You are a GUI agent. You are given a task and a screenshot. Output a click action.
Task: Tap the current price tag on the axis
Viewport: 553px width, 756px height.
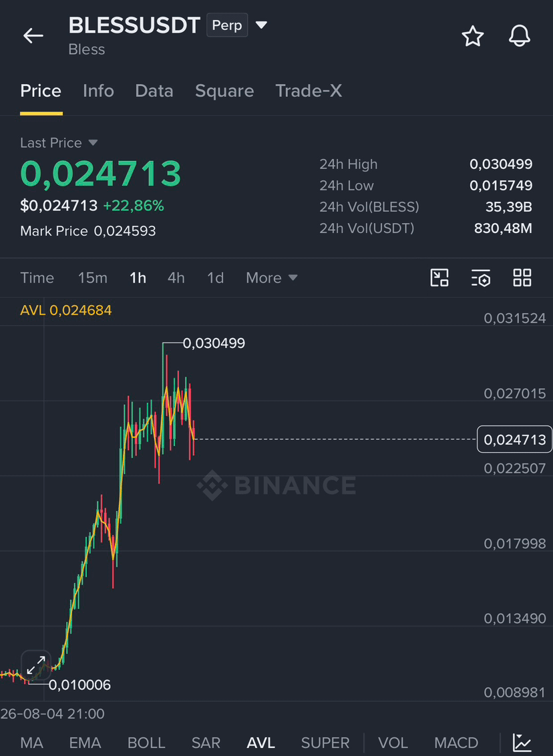click(514, 439)
